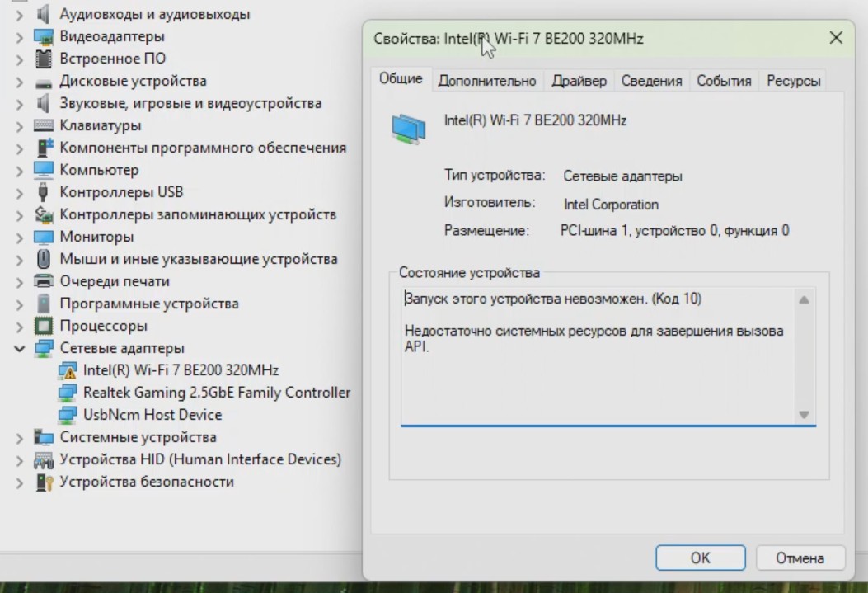Click the Программные устройства tree label

[x=149, y=304]
